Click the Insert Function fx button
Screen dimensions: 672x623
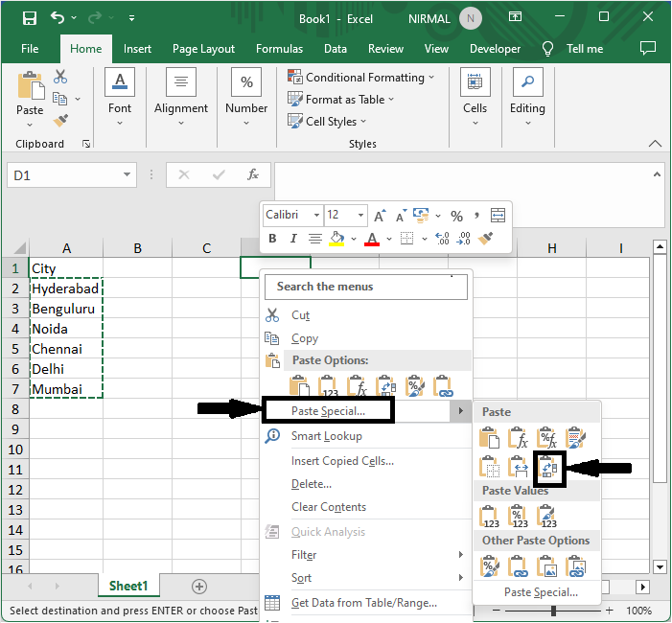click(x=253, y=175)
